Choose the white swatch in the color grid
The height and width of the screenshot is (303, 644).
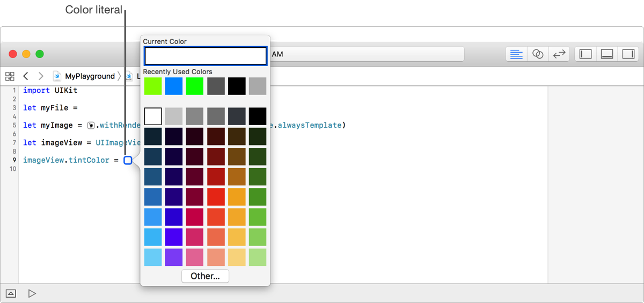point(153,116)
